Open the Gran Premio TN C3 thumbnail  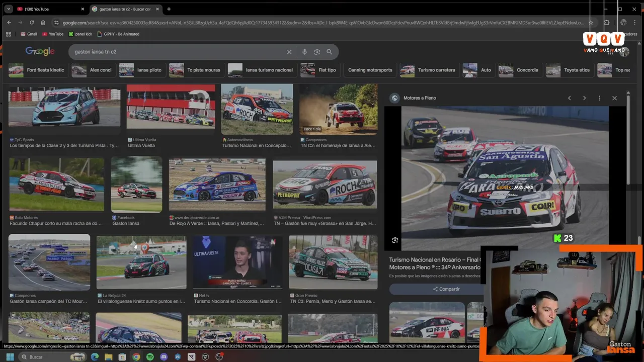click(x=333, y=262)
